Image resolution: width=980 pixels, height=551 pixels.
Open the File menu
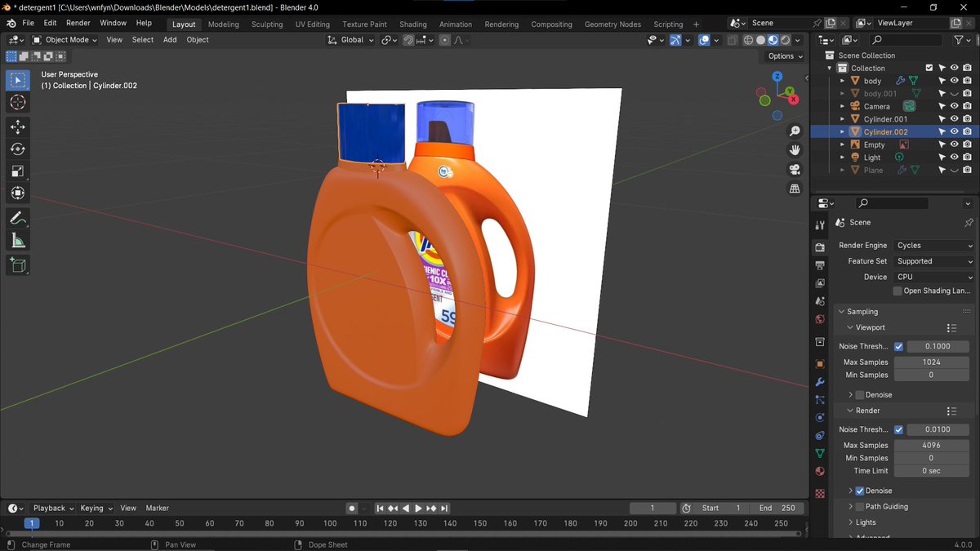[x=28, y=23]
